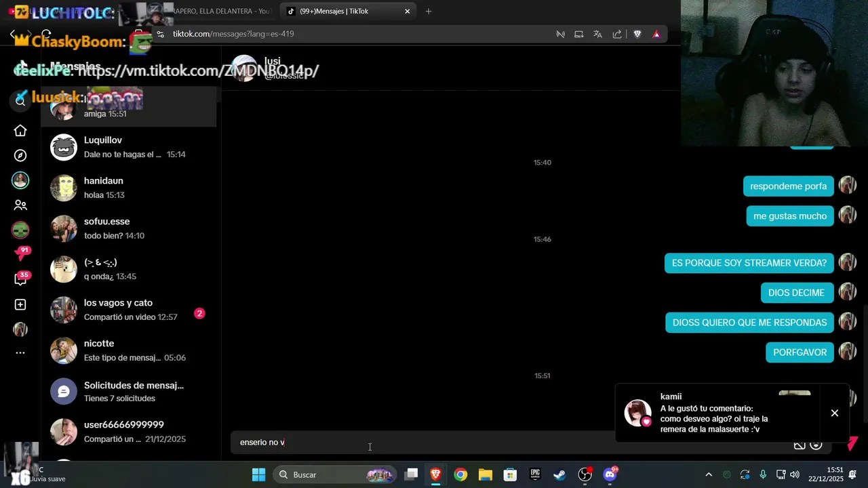Click 'me gustas mucho' message bubble

coord(790,216)
